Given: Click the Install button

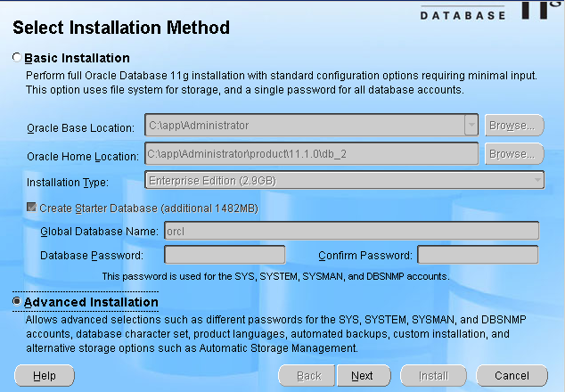Looking at the screenshot, I should pyautogui.click(x=433, y=376).
